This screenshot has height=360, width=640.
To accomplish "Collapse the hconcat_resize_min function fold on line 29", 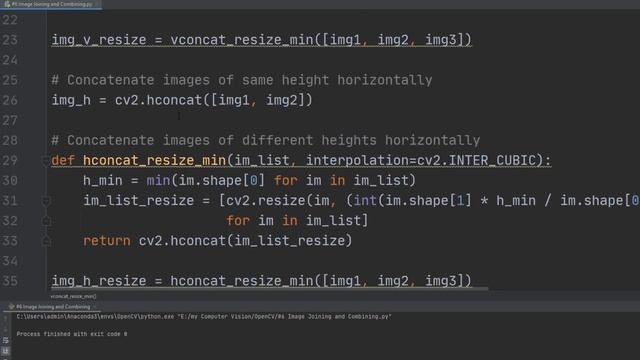I will [46, 161].
